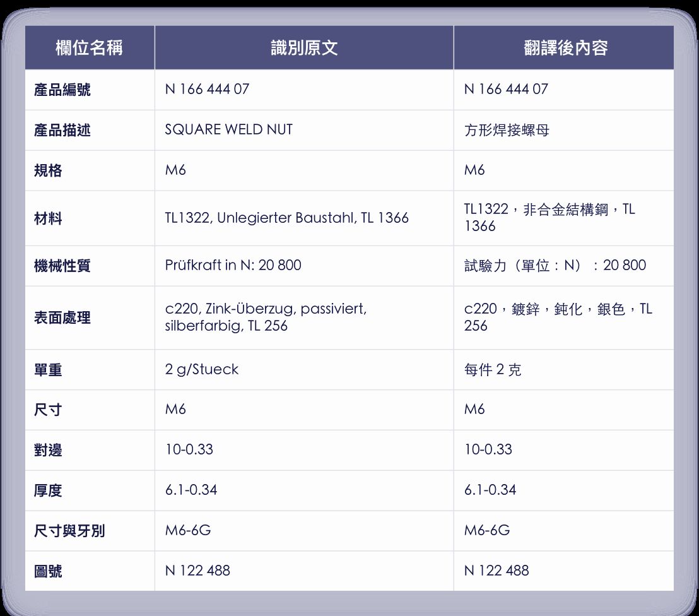Screen dimensions: 699x616
Task: Click 10-0.33 under 識別原文
Action: tap(304, 450)
